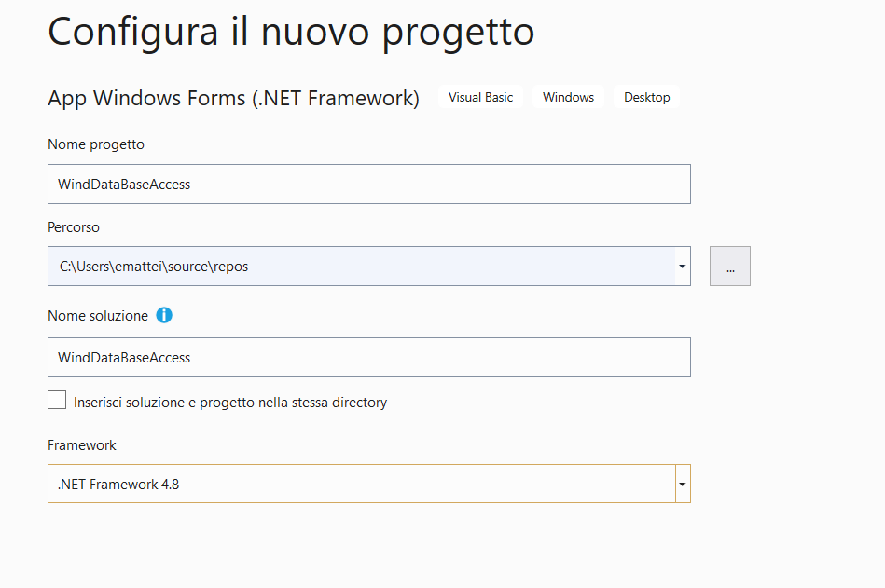Click the Framework label

pos(82,445)
